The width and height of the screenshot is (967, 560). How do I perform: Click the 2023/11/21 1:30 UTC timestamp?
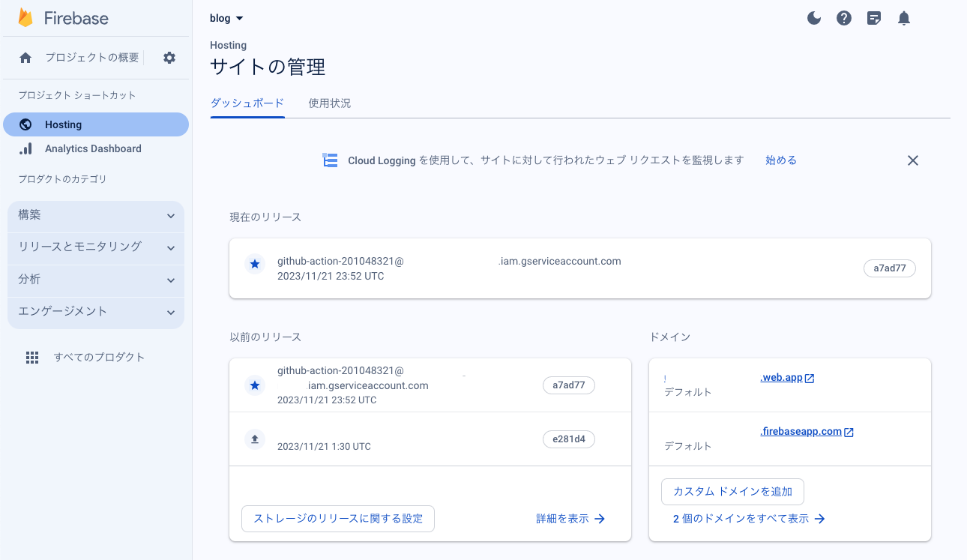point(324,447)
